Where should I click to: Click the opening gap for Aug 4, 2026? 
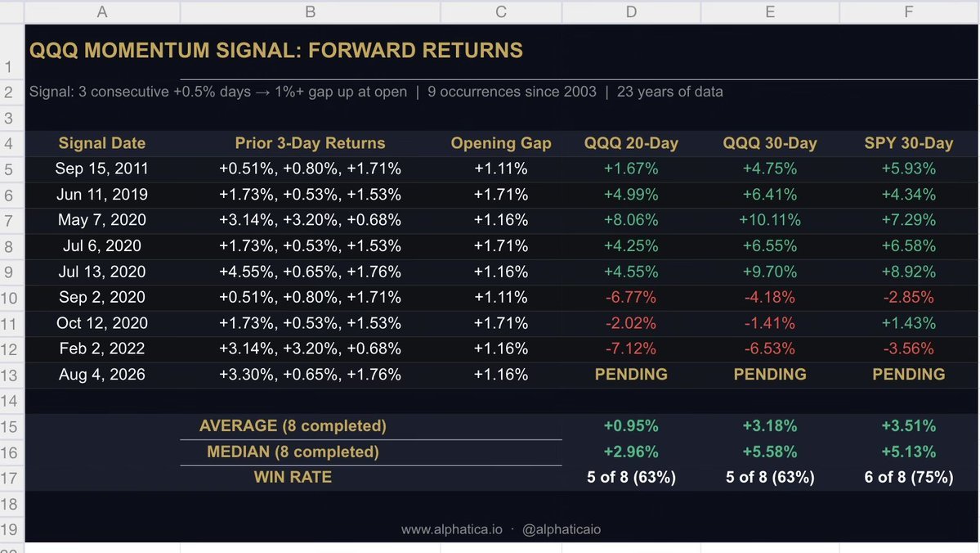[500, 375]
